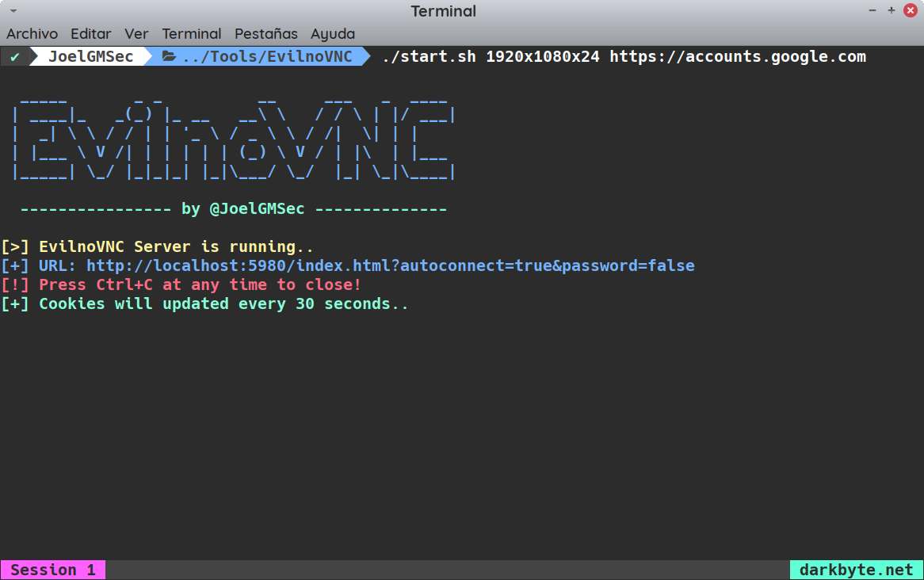Open the Pestañas menu
Image resolution: width=924 pixels, height=580 pixels.
click(265, 33)
